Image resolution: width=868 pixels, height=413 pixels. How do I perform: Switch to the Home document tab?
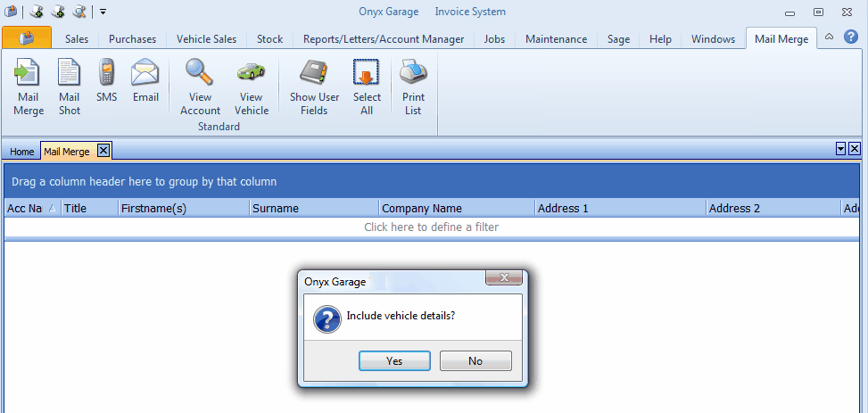tap(21, 151)
